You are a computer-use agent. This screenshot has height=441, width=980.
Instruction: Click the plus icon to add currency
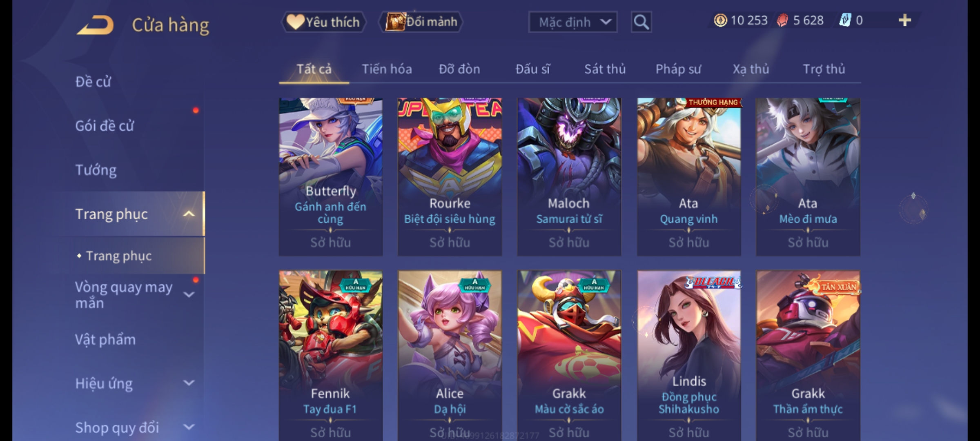click(x=905, y=20)
